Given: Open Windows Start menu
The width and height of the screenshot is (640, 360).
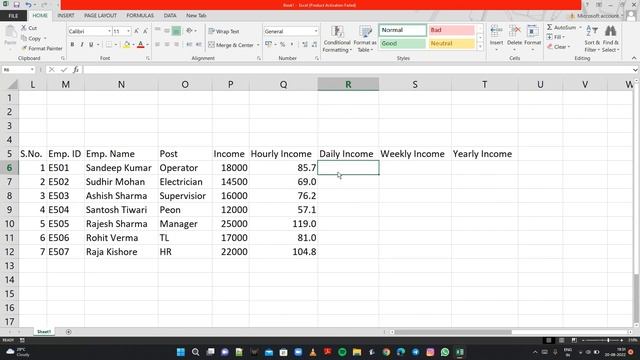Looking at the screenshot, I should click(181, 352).
